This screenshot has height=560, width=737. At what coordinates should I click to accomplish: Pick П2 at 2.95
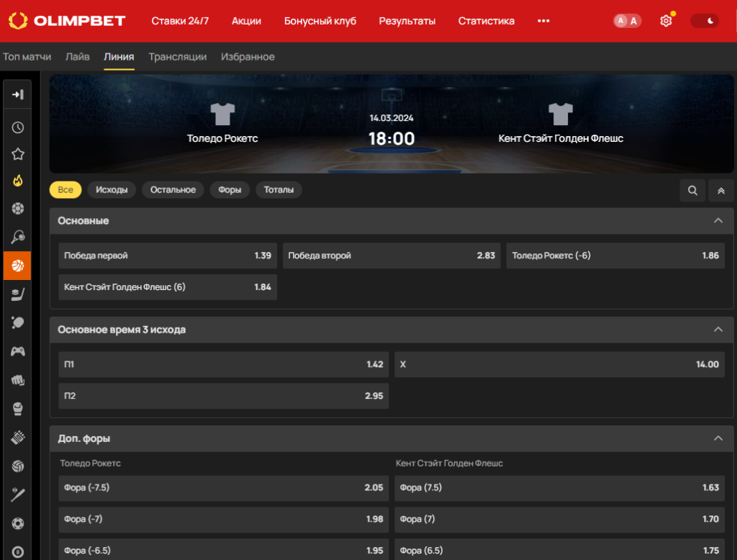(x=224, y=396)
